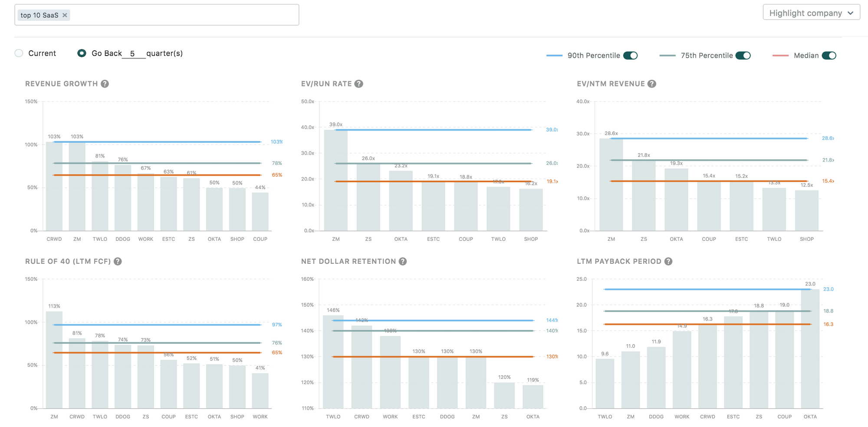Viewport: 868px width, 427px height.
Task: Open Net Dollar Retention help icon
Action: [x=403, y=261]
